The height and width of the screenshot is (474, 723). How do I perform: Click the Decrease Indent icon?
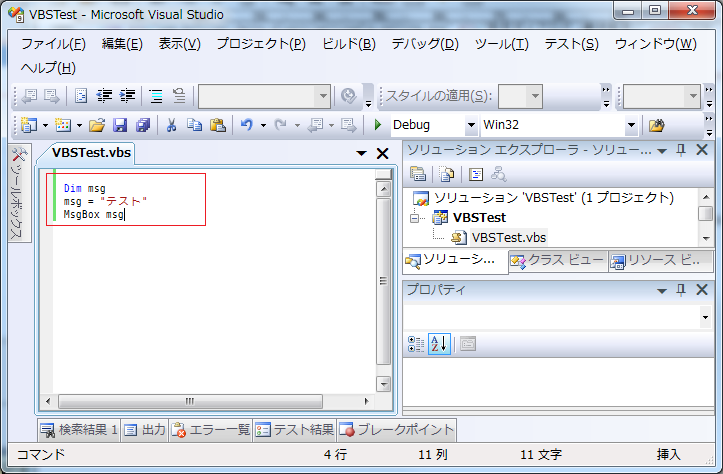pos(104,95)
